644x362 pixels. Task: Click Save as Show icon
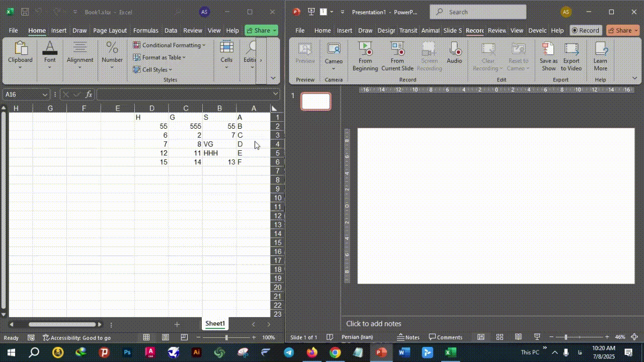coord(548,56)
